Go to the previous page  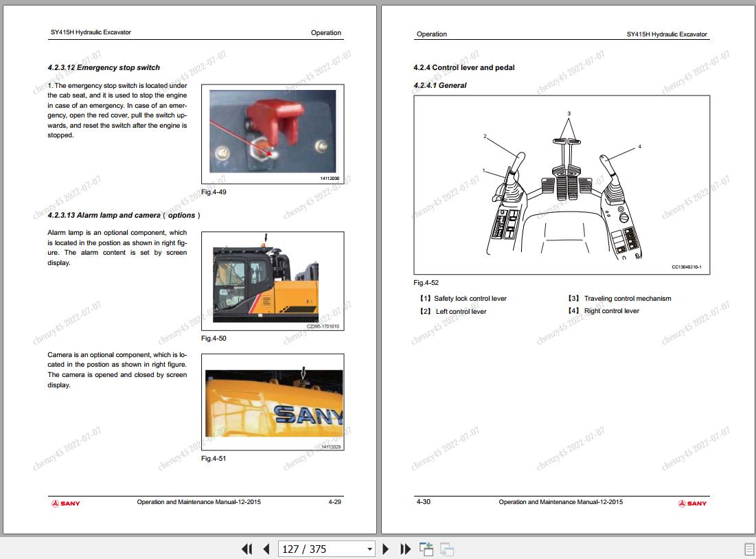[266, 549]
